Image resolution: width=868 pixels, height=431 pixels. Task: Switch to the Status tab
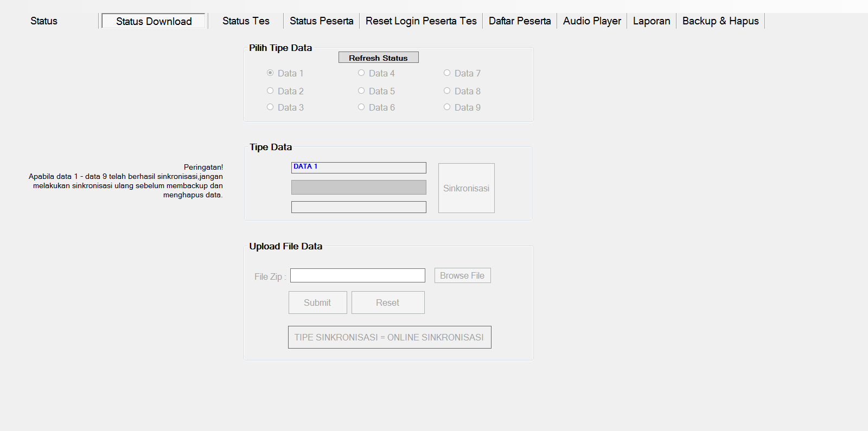(x=44, y=21)
